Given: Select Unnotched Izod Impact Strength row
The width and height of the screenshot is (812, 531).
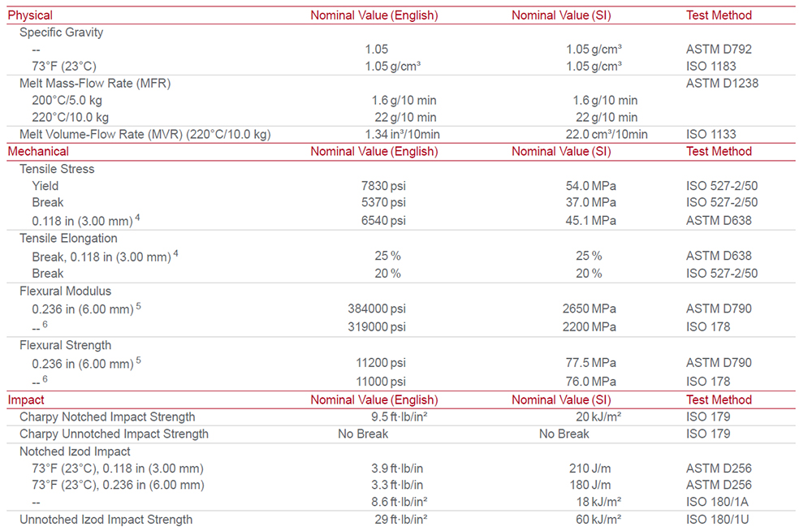Looking at the screenshot, I should 401,520.
